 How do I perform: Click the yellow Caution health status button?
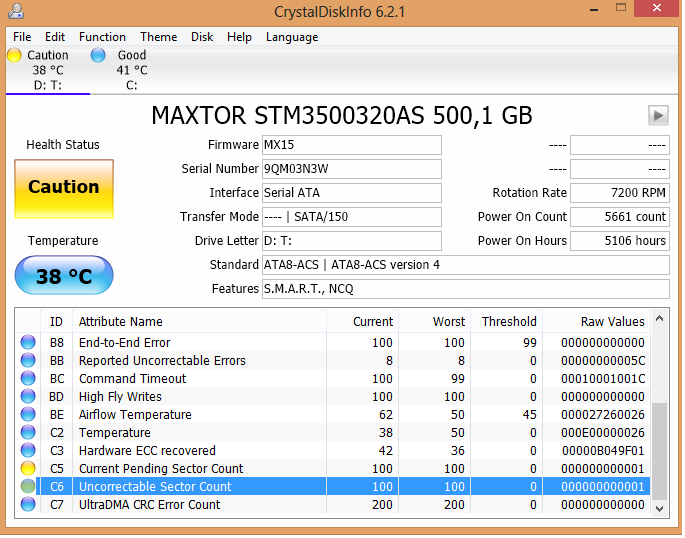(64, 189)
